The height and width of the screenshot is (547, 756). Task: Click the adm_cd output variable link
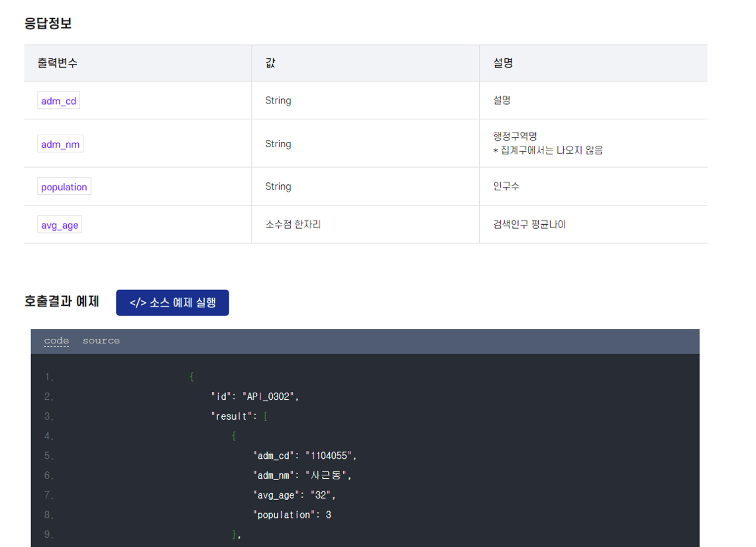coord(58,100)
